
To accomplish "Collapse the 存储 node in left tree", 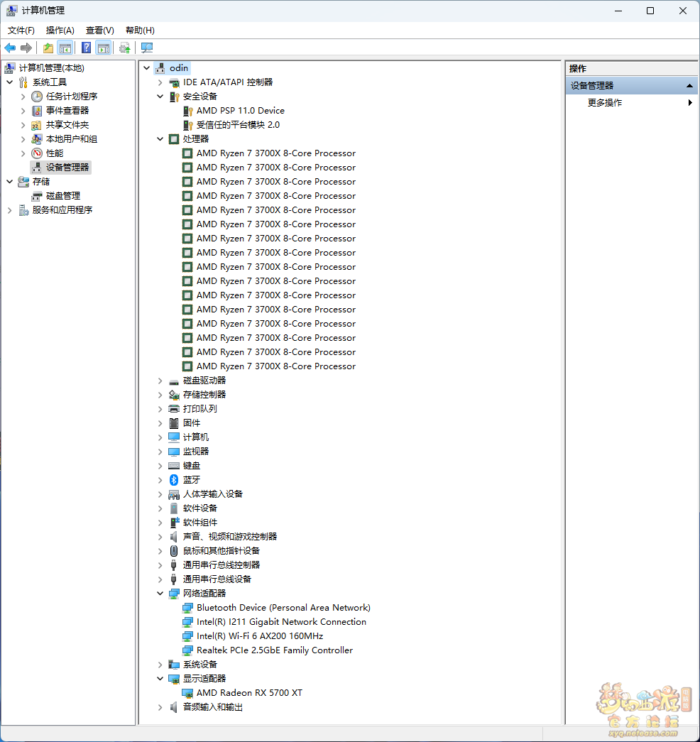I will pos(9,182).
